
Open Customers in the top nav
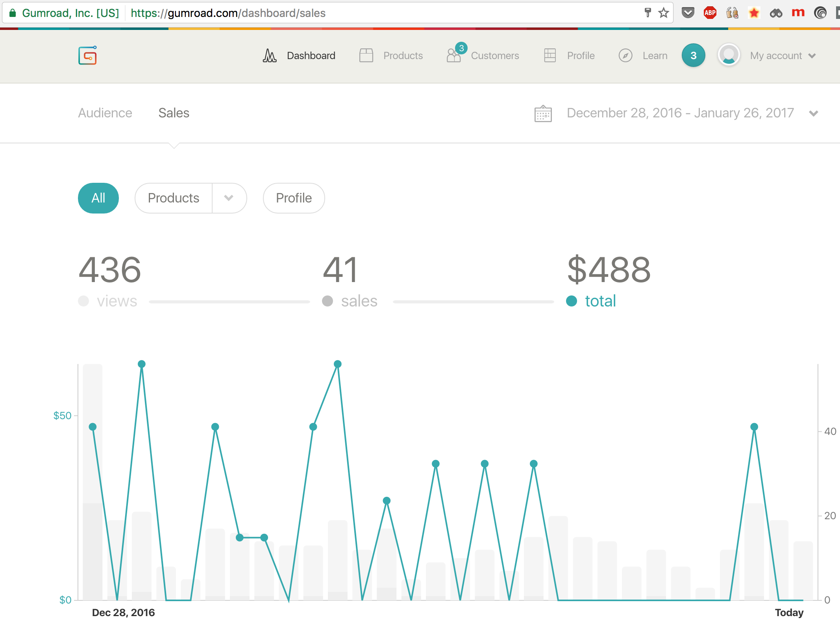click(x=495, y=56)
